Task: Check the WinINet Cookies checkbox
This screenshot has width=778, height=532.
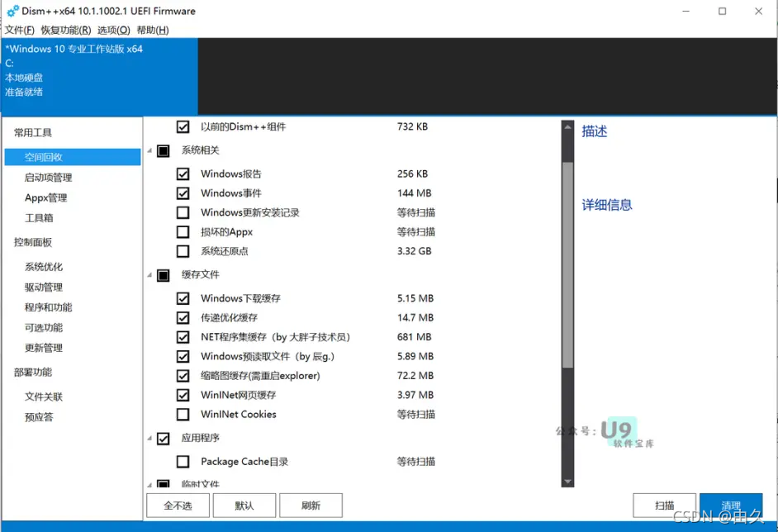Action: pyautogui.click(x=183, y=415)
